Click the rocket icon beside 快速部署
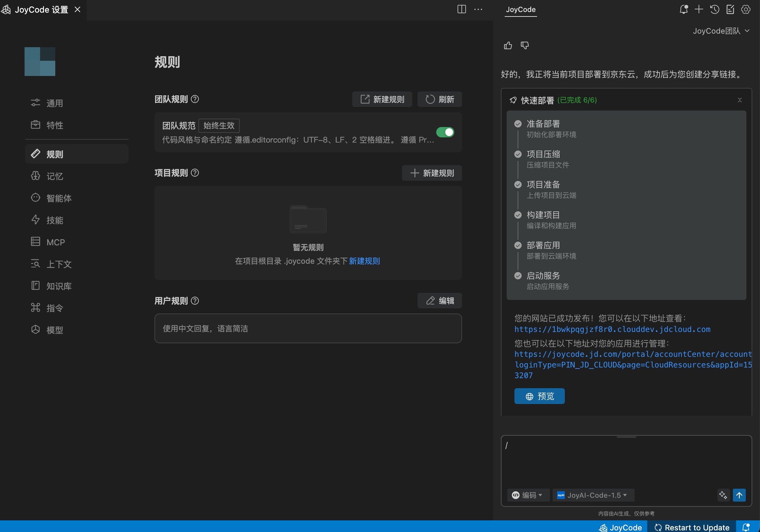 513,100
